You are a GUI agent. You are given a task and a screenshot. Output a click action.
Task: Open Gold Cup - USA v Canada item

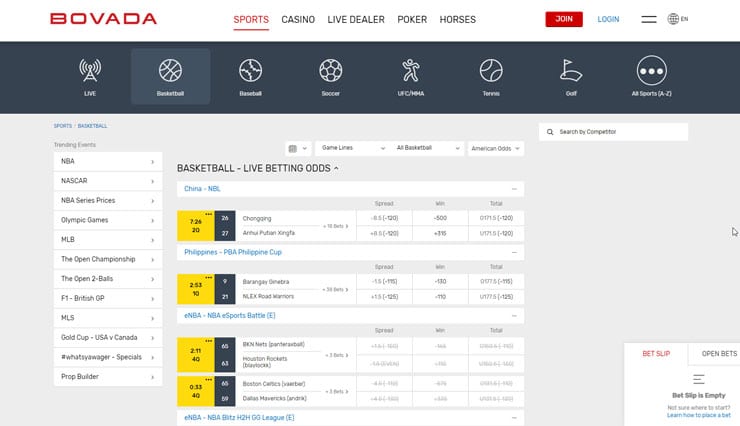click(x=108, y=338)
